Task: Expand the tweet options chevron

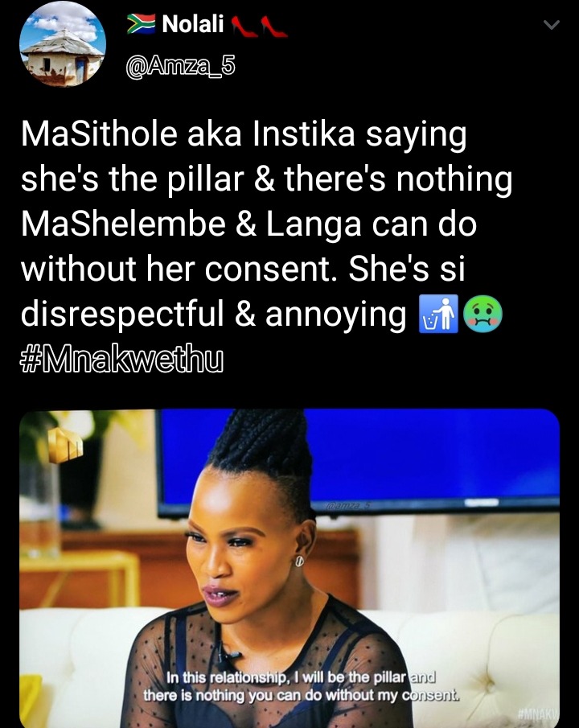Action: click(551, 25)
